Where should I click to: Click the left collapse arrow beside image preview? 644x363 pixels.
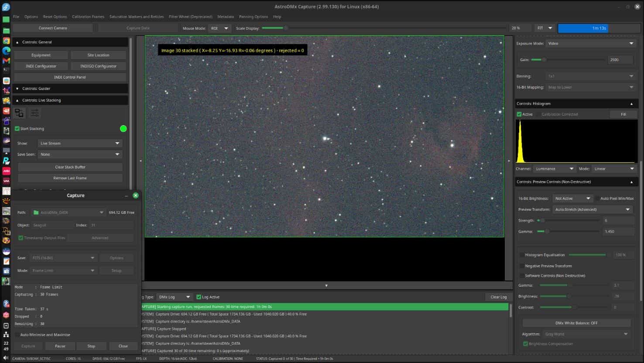click(140, 161)
